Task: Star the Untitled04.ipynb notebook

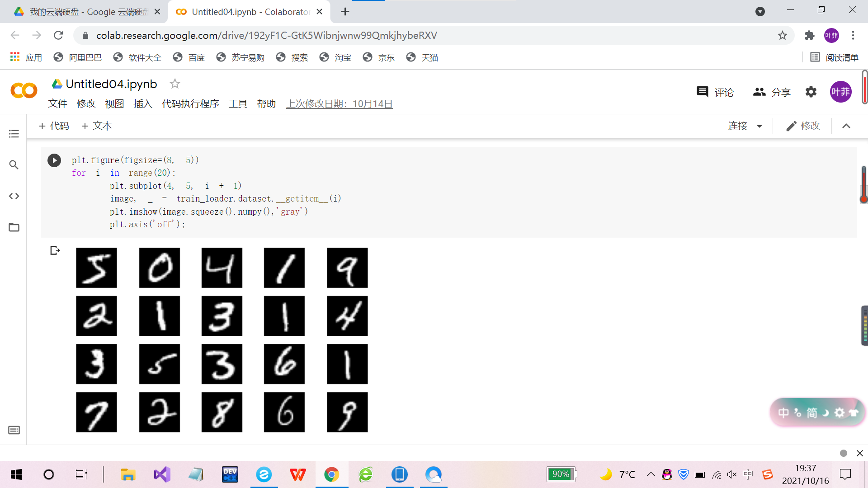Action: click(175, 84)
